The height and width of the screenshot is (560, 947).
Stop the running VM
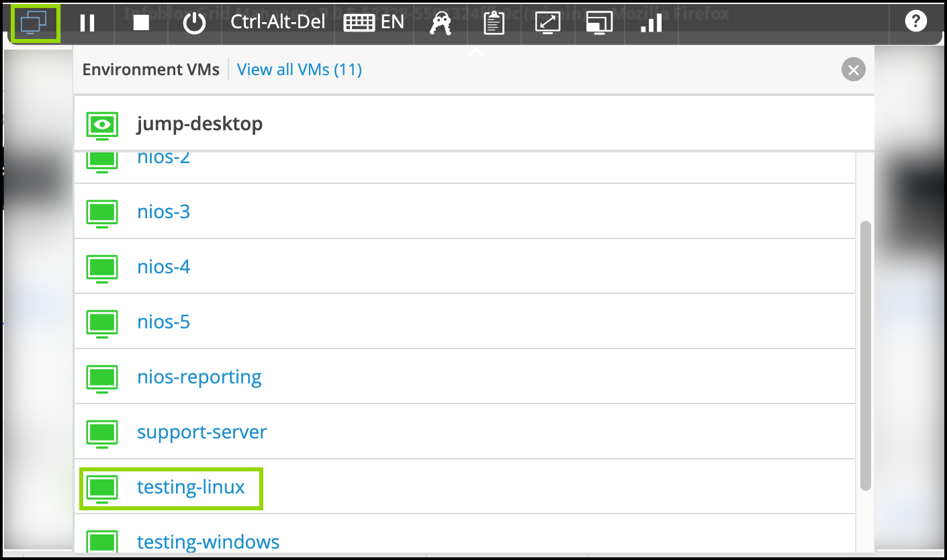tap(141, 23)
